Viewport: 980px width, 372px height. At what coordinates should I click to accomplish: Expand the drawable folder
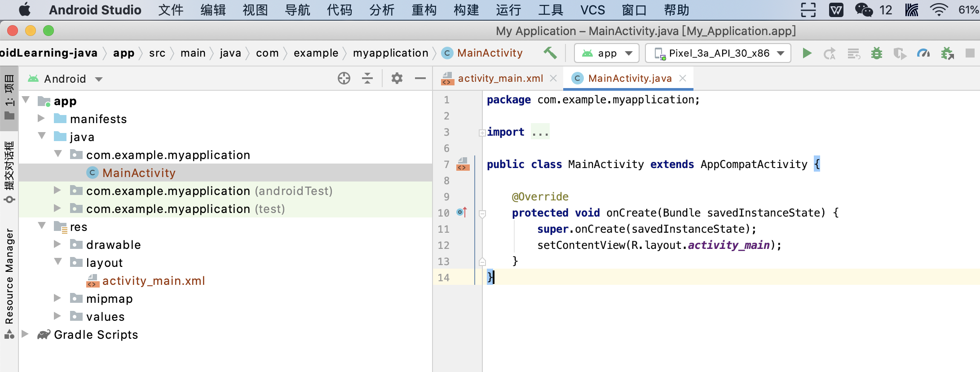57,244
